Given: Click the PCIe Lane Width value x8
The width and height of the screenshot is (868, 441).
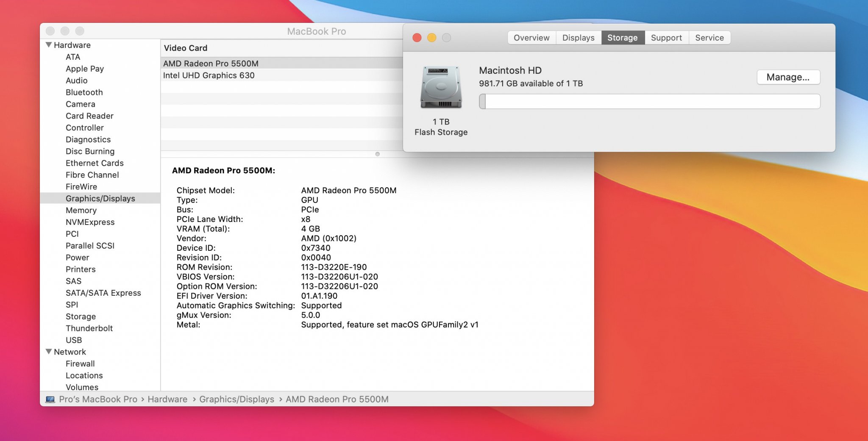Looking at the screenshot, I should pyautogui.click(x=306, y=219).
